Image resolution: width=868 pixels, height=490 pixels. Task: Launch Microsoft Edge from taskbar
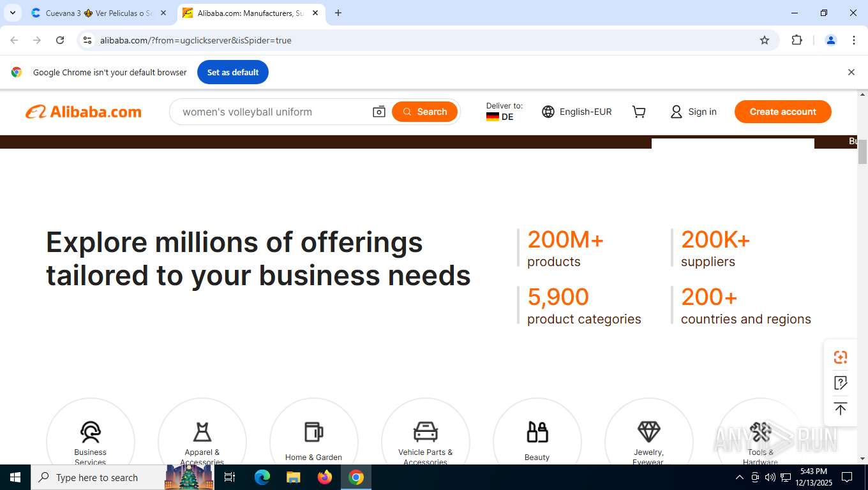[x=262, y=477]
